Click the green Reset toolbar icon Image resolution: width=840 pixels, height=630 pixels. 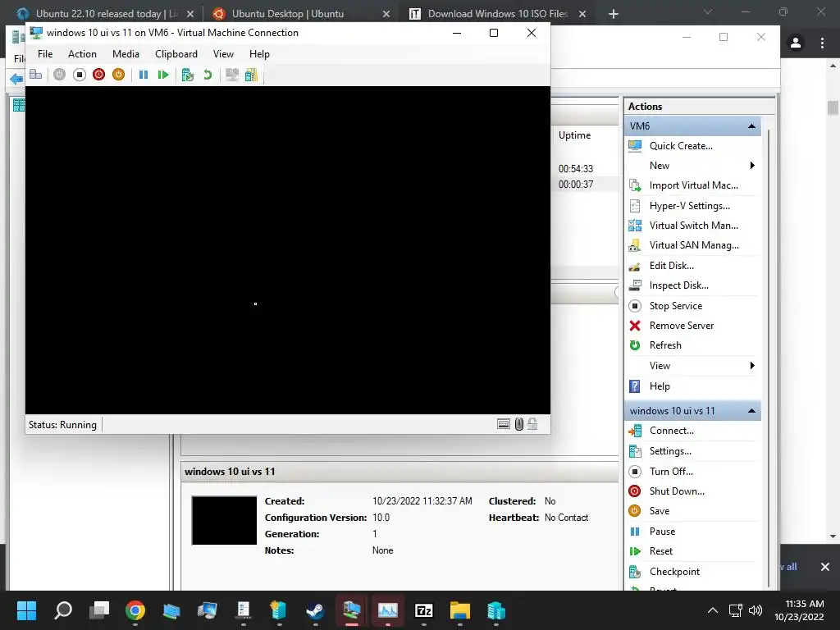pyautogui.click(x=163, y=75)
